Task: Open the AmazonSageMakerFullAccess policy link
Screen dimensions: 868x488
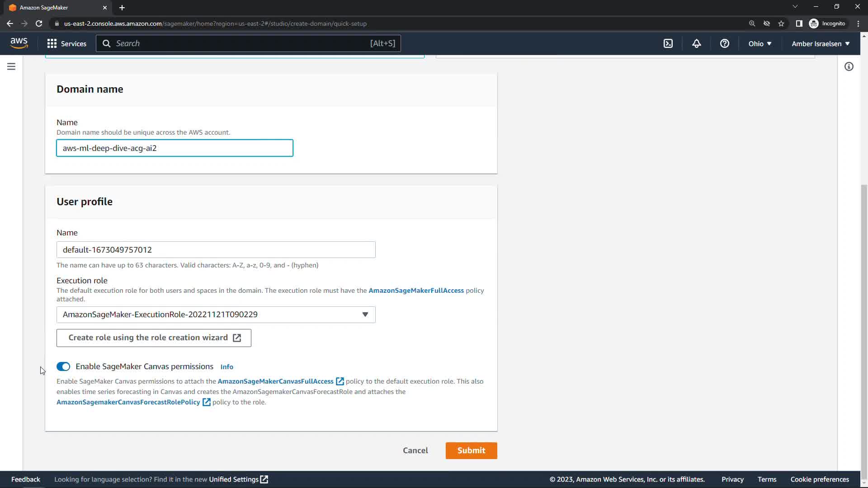Action: [416, 291]
